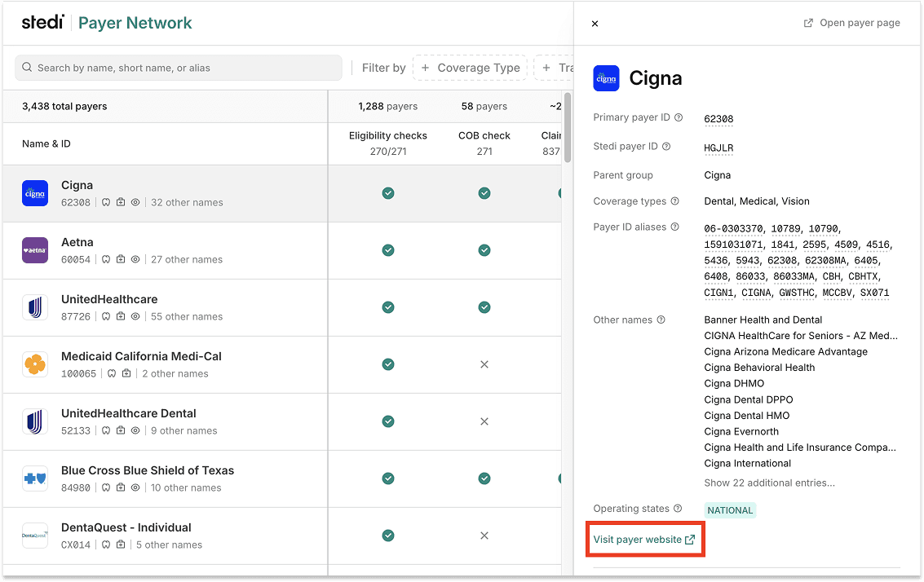Screen dimensions: 924x582
Task: Click 'Banner Health and Dental' other name
Action: tap(763, 320)
